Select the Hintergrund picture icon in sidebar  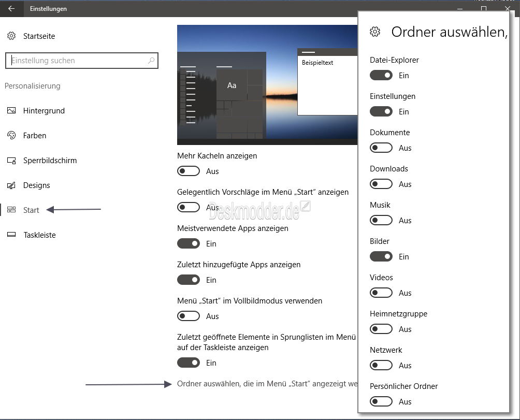pyautogui.click(x=11, y=110)
